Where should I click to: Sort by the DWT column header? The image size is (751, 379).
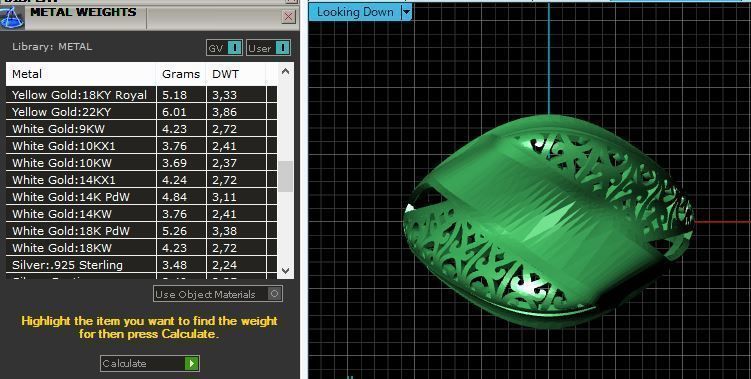tap(236, 74)
